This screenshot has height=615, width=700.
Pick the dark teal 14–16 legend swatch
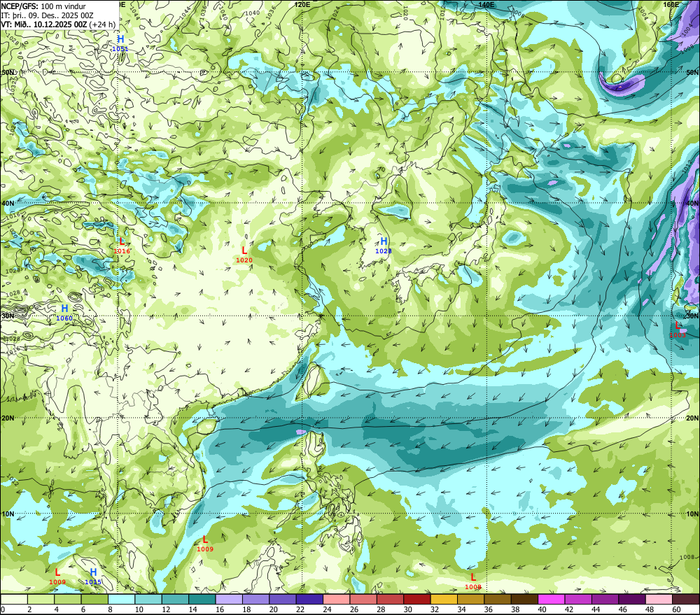pyautogui.click(x=202, y=600)
